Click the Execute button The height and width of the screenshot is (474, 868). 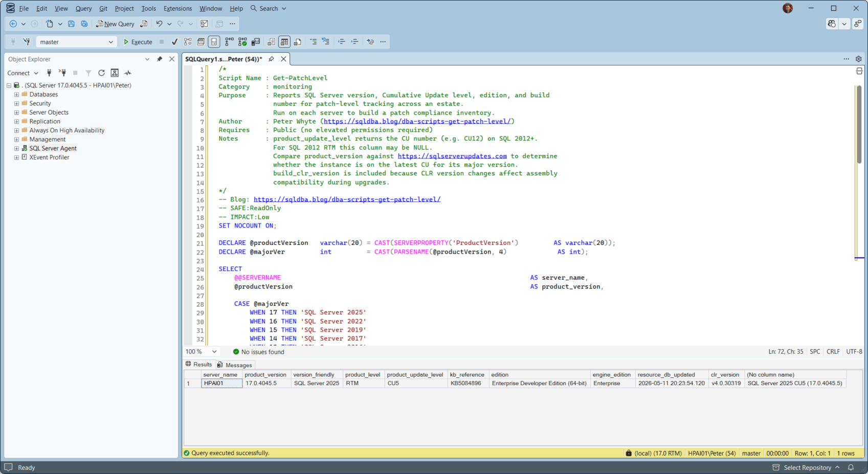pos(138,42)
